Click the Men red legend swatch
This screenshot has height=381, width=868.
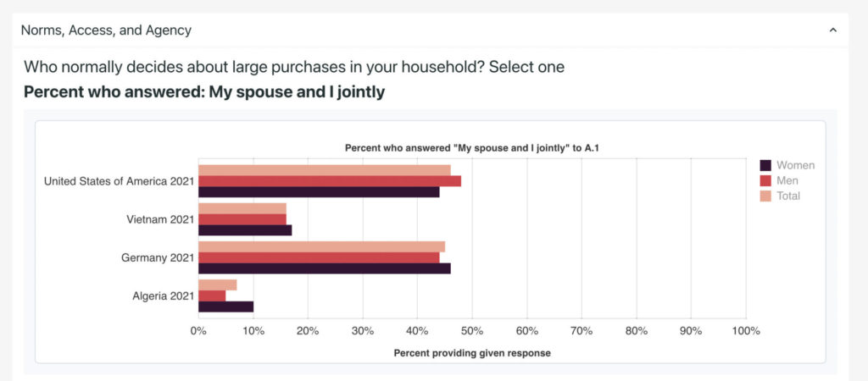point(765,180)
